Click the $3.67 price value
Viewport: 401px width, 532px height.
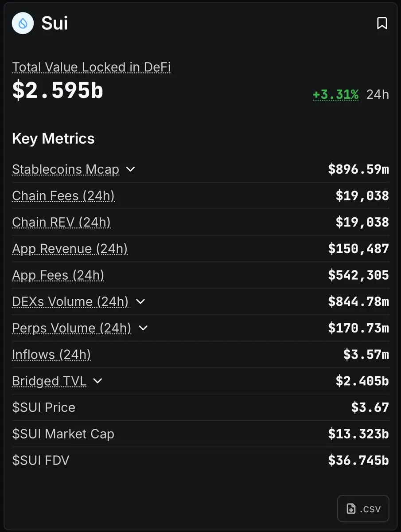pos(370,407)
